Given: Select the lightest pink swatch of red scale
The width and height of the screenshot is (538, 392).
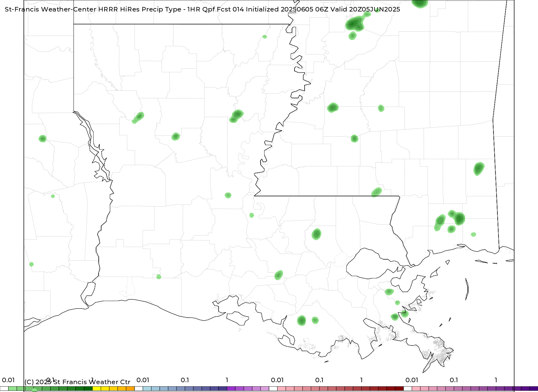Looking at the screenshot, I should point(282,389).
